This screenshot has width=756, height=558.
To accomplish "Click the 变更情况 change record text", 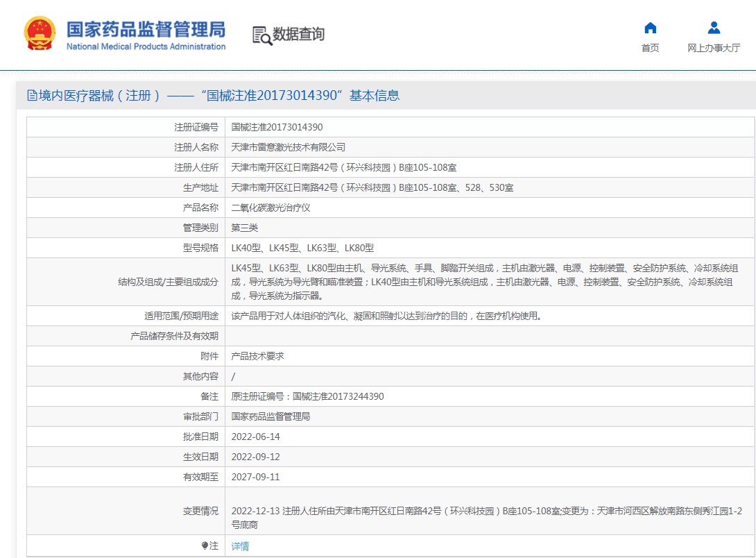I will [486, 518].
